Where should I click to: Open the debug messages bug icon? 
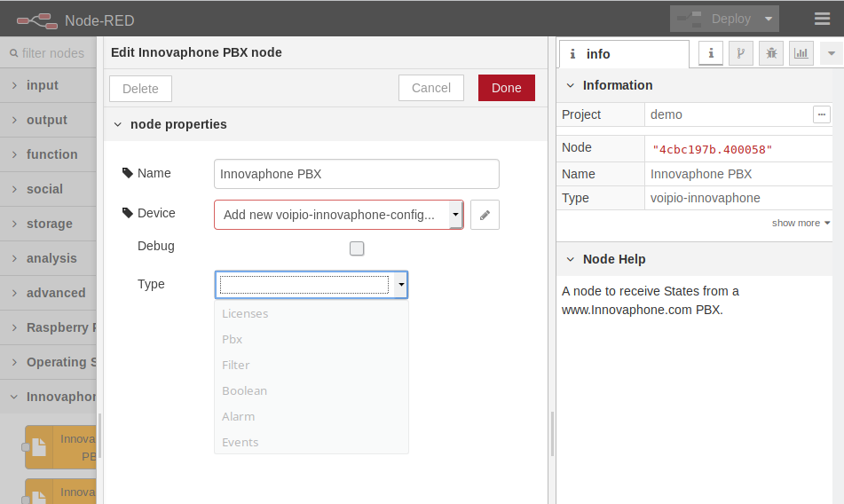[770, 53]
